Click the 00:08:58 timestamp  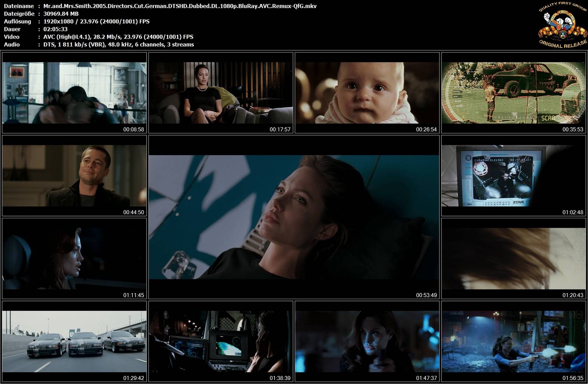[134, 129]
